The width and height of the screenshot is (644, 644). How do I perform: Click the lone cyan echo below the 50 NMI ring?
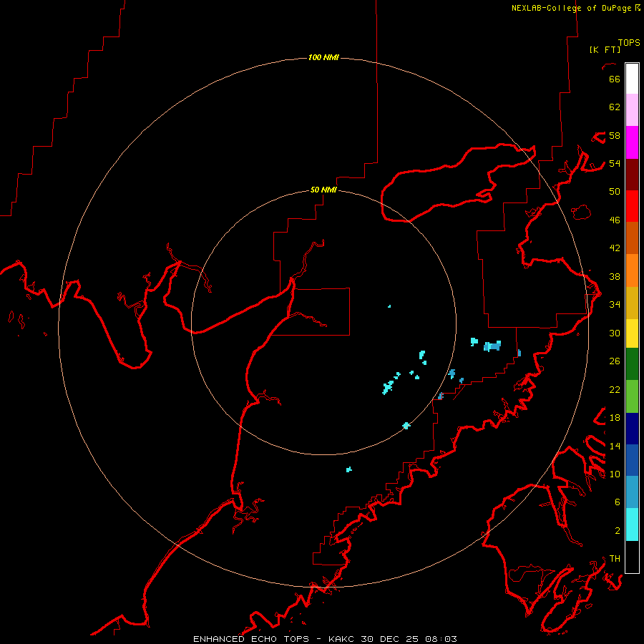(348, 469)
